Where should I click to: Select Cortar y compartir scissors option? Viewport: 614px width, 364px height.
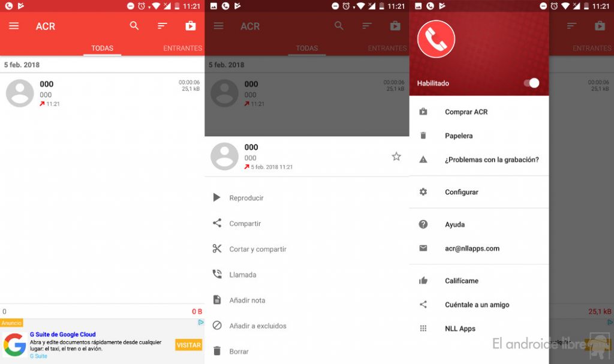pos(257,249)
